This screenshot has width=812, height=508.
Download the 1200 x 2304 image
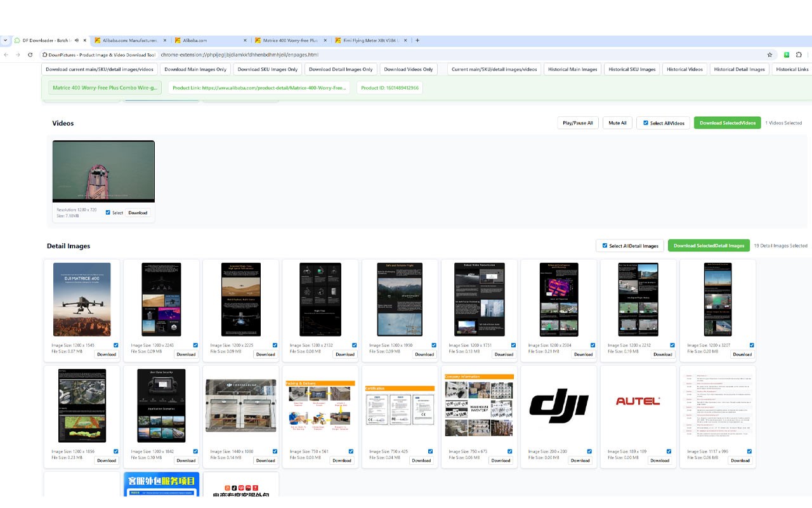point(583,354)
